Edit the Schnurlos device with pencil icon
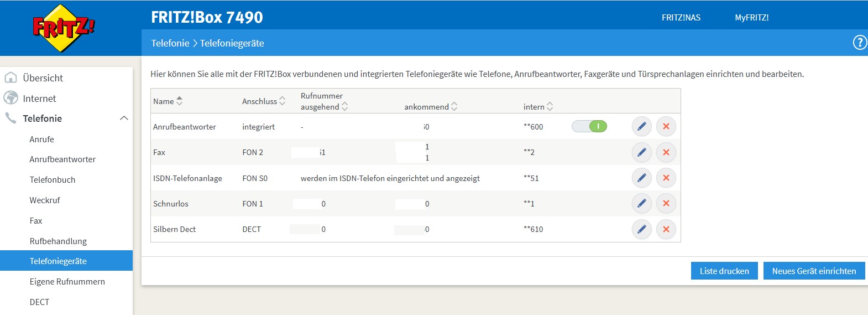868x315 pixels. (x=641, y=203)
